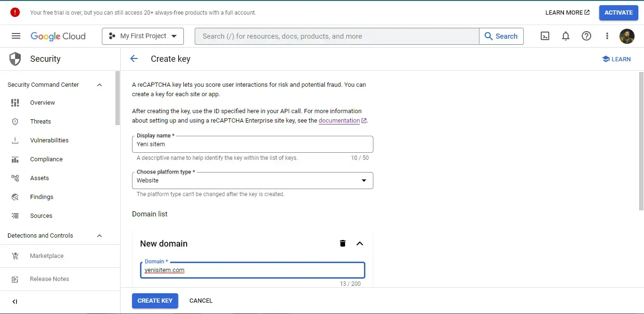Click the Vulnerabilities download icon
Image resolution: width=644 pixels, height=314 pixels.
pyautogui.click(x=15, y=140)
